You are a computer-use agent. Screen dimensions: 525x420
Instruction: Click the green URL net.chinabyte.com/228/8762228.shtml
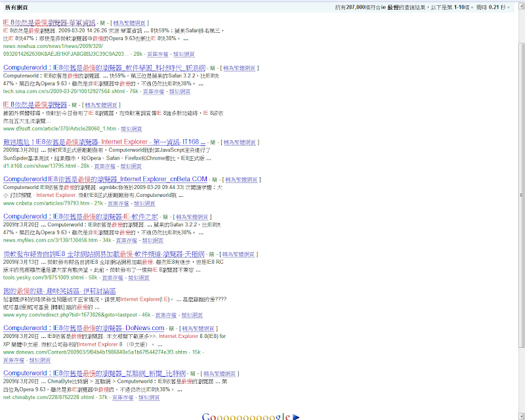(49, 397)
